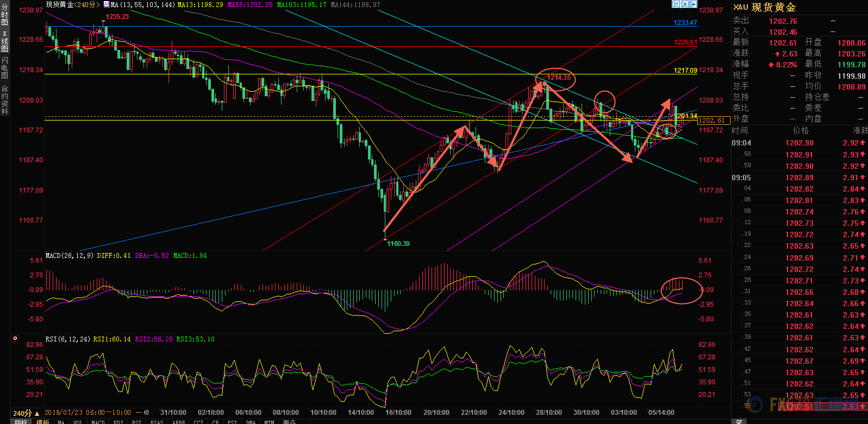The height and width of the screenshot is (424, 868).
Task: Click the first chart layout icon at top right
Action: (676, 4)
